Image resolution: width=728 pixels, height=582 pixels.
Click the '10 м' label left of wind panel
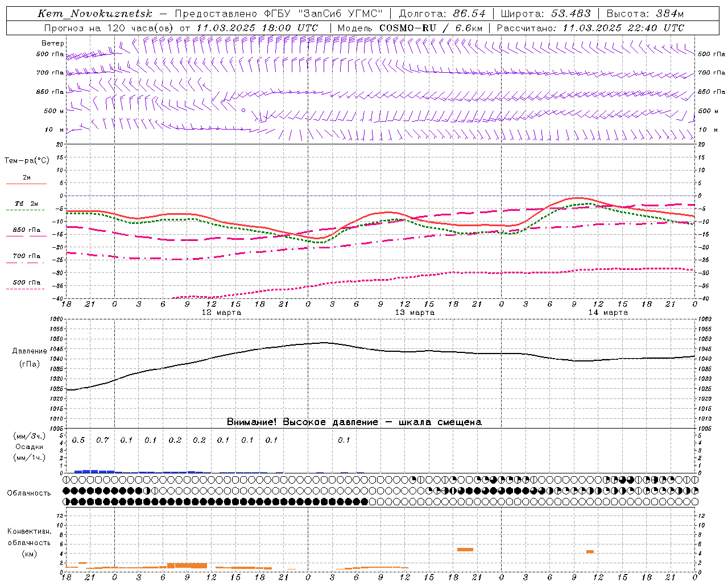pos(54,130)
